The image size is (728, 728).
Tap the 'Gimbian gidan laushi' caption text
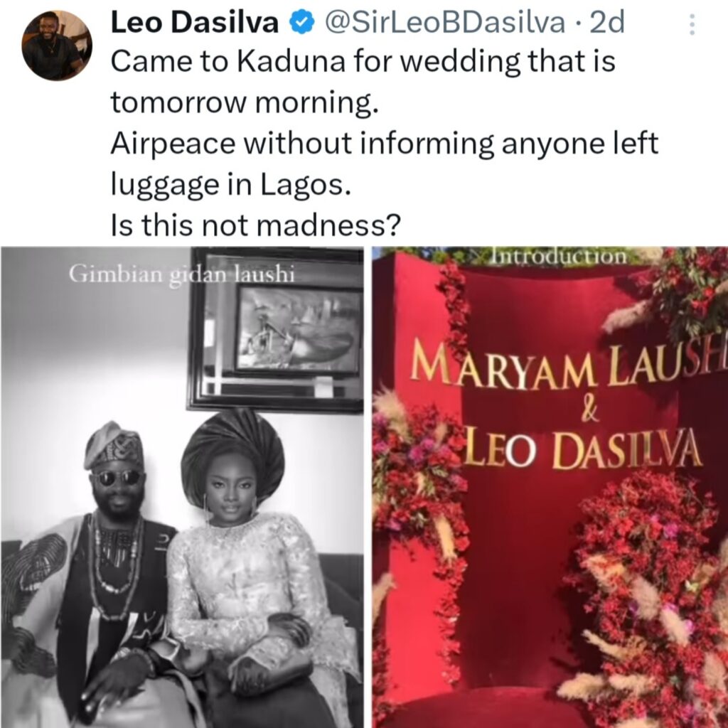pyautogui.click(x=181, y=274)
